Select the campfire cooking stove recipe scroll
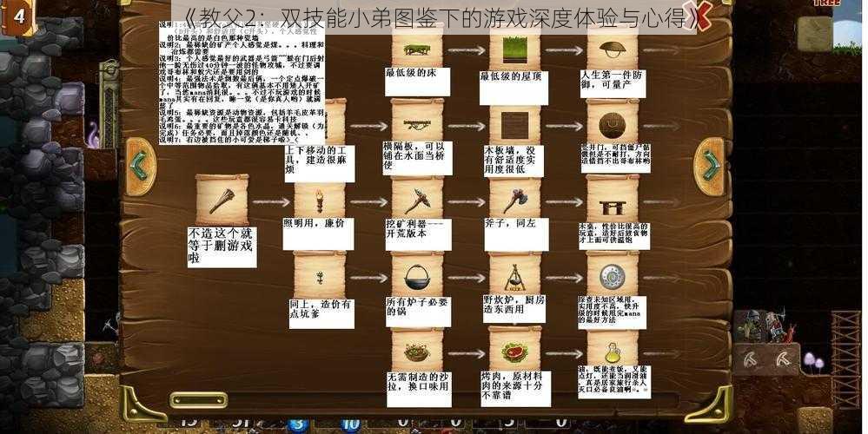 click(x=515, y=275)
